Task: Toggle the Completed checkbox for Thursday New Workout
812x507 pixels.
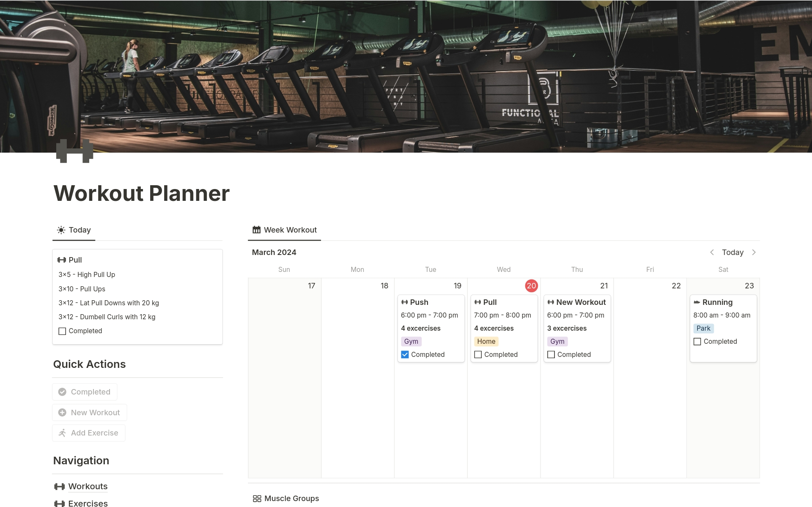Action: tap(551, 354)
